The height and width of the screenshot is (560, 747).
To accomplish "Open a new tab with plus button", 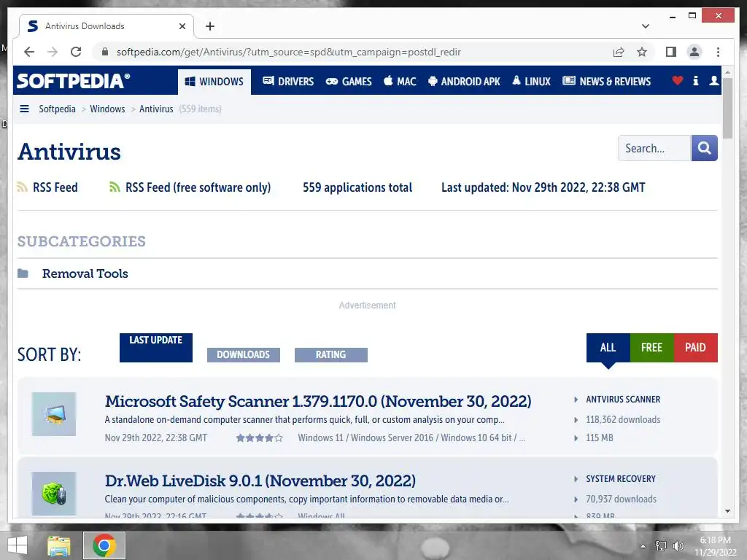I will [210, 26].
